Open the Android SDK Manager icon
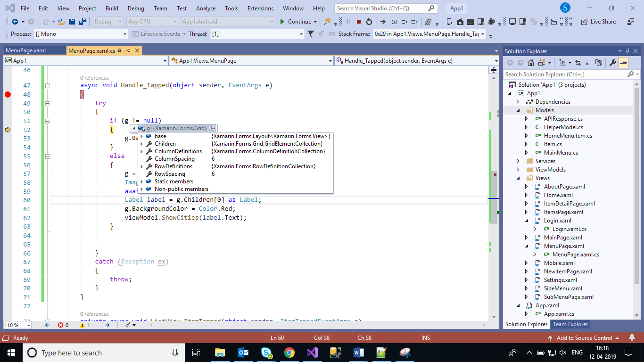Image resolution: width=644 pixels, height=362 pixels. tap(459, 22)
